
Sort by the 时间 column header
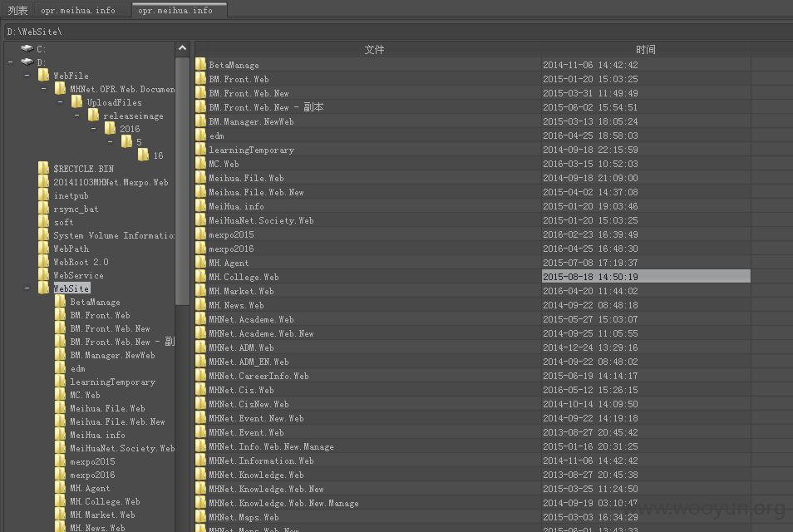click(x=646, y=50)
